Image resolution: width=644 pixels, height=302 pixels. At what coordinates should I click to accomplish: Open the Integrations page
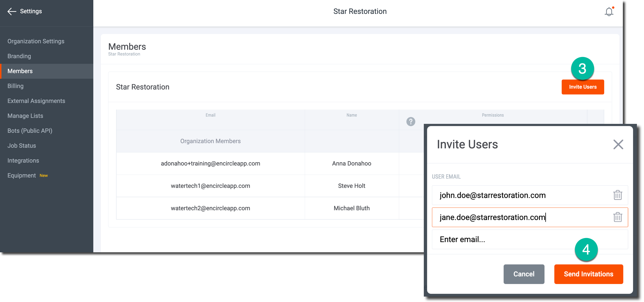(23, 161)
